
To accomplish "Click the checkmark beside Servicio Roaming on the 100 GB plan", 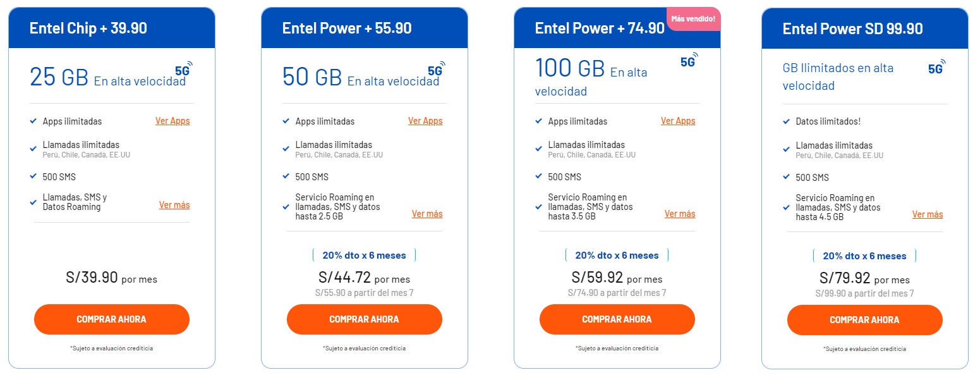I will 539,206.
